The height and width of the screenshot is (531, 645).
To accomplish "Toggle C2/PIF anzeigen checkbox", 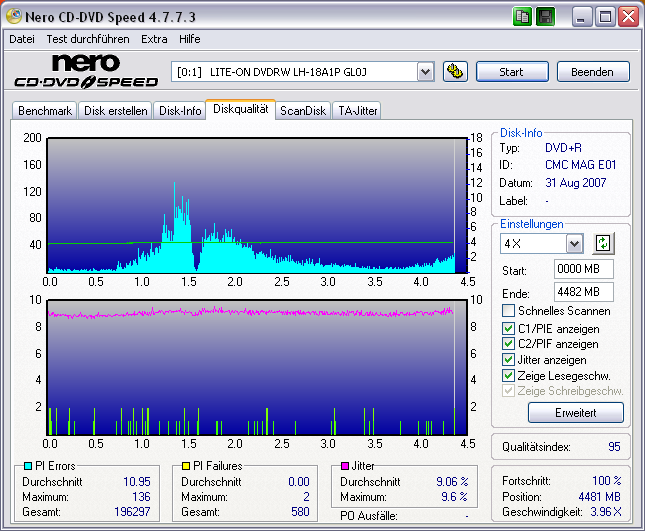I will pyautogui.click(x=508, y=343).
